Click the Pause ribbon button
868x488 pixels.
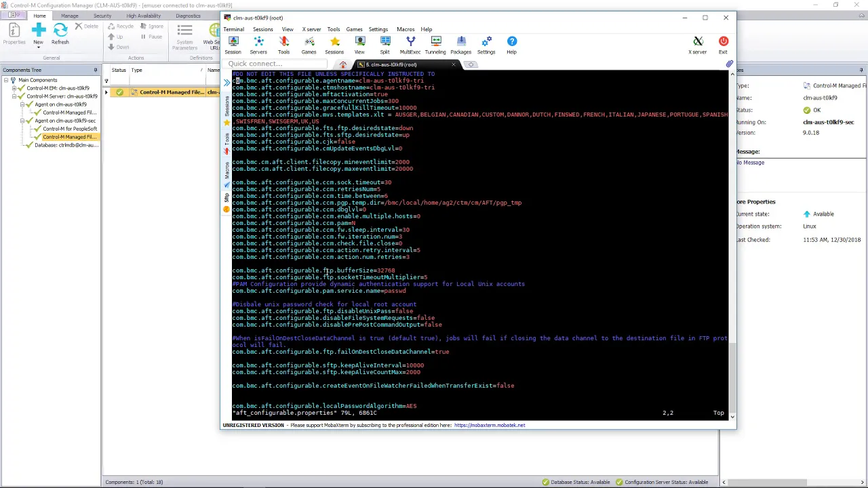[x=151, y=37]
